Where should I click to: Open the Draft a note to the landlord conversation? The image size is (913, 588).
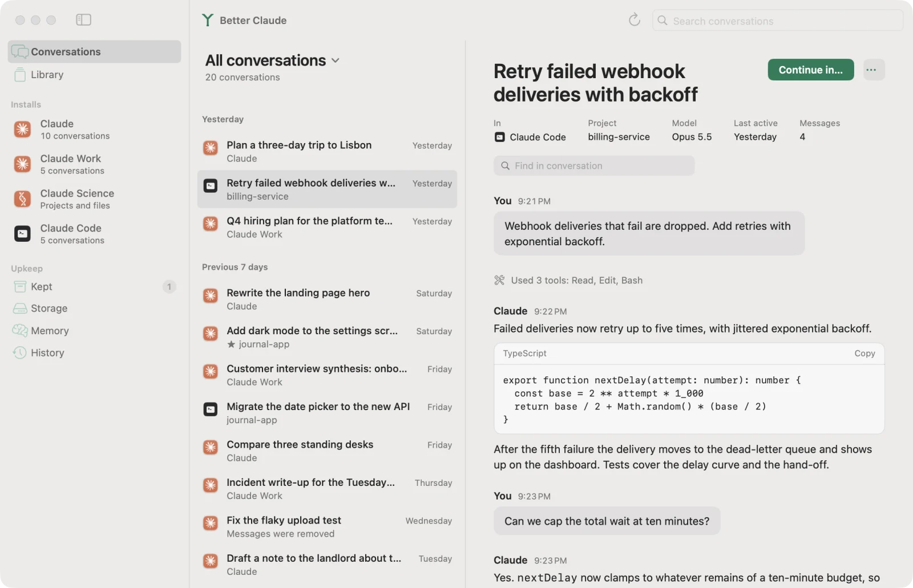(x=327, y=565)
